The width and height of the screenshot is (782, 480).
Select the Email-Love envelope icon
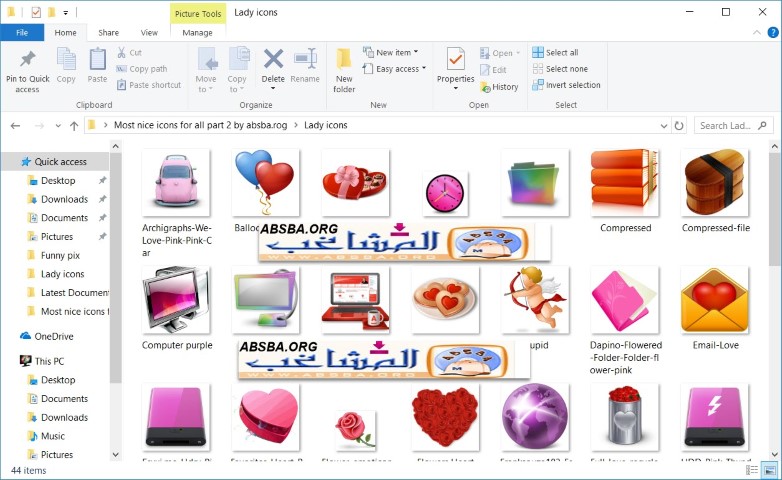715,299
